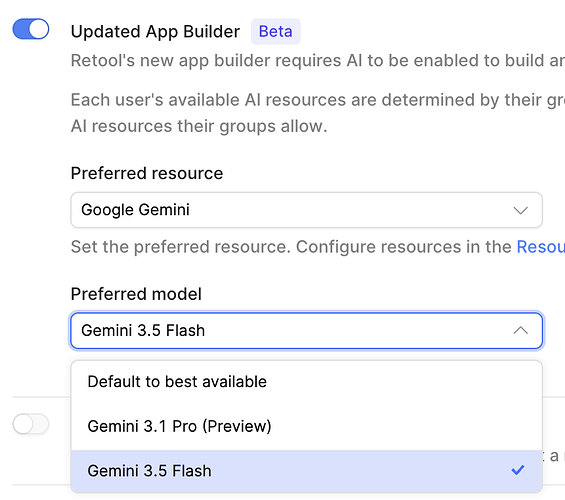Viewport: 565px width, 500px height.
Task: Select Gemini 3.1 Pro (Preview) from the list
Action: 306,427
